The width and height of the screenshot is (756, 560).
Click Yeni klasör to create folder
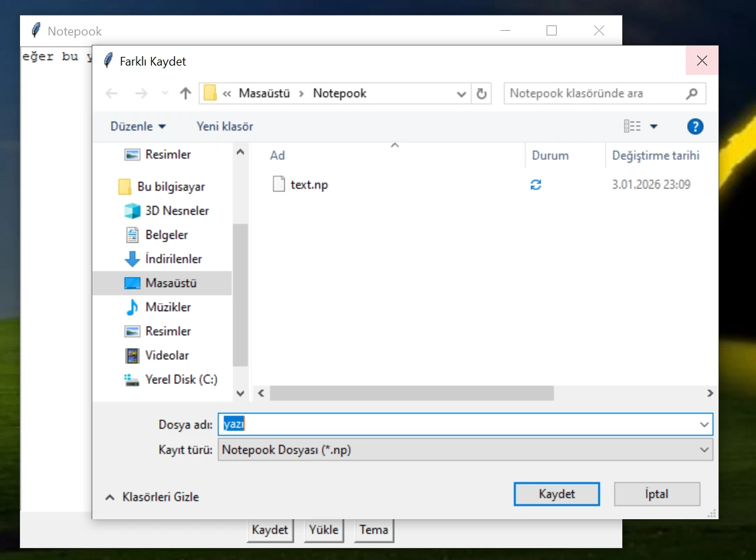click(x=225, y=126)
